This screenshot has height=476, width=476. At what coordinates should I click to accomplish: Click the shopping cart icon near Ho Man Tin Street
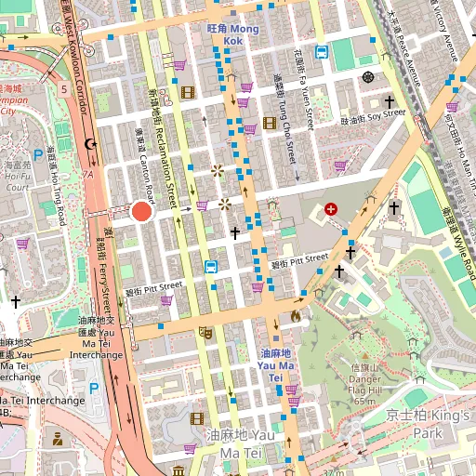click(452, 107)
